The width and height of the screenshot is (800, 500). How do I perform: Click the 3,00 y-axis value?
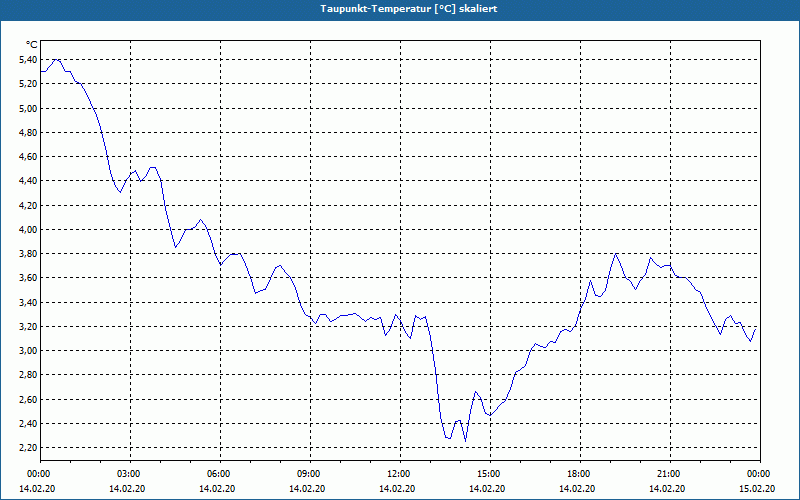click(28, 351)
